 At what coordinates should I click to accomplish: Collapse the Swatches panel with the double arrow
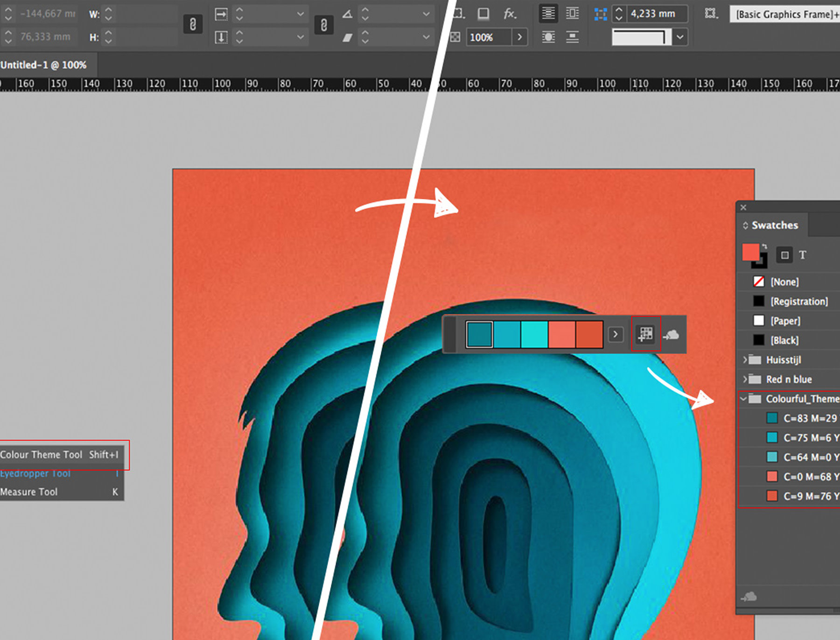[x=745, y=225]
